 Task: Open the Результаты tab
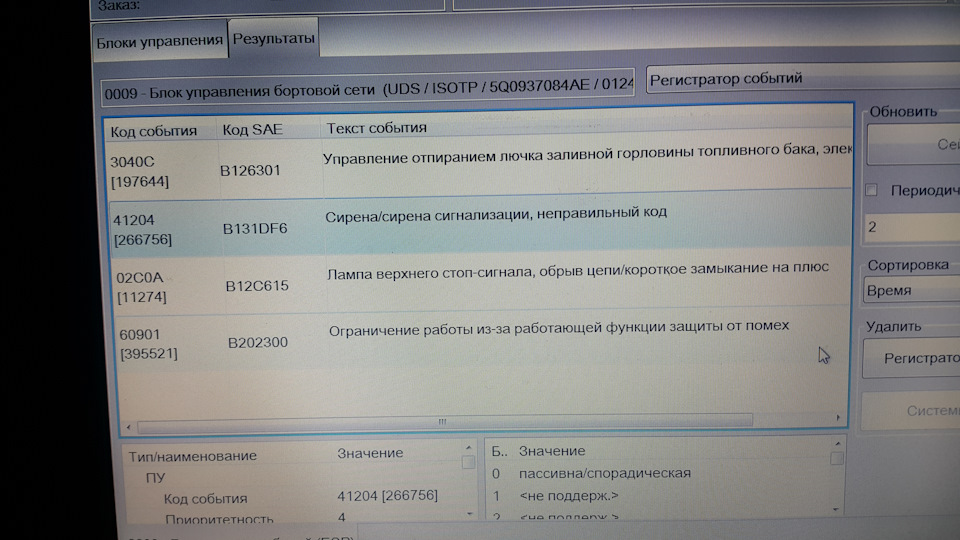pyautogui.click(x=274, y=38)
